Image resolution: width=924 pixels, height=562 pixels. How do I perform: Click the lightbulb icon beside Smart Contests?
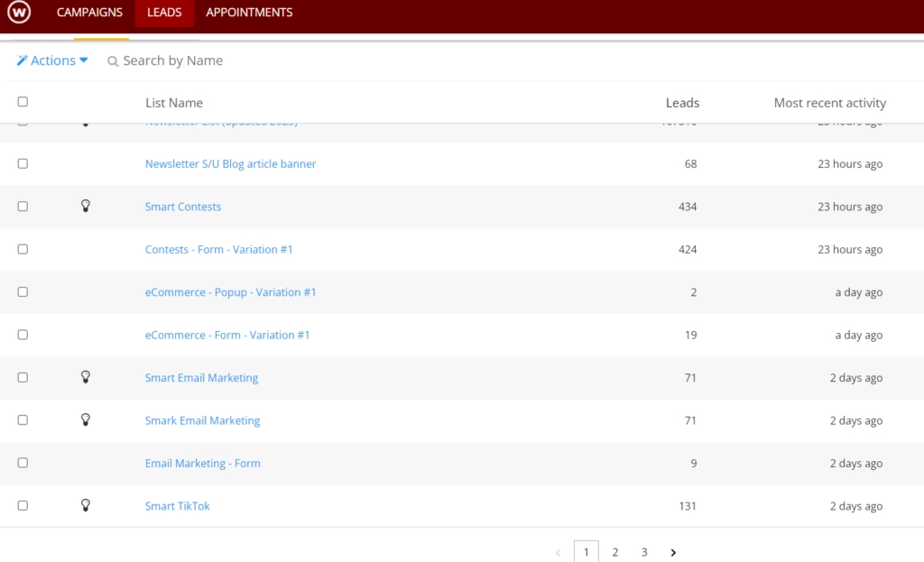tap(86, 206)
